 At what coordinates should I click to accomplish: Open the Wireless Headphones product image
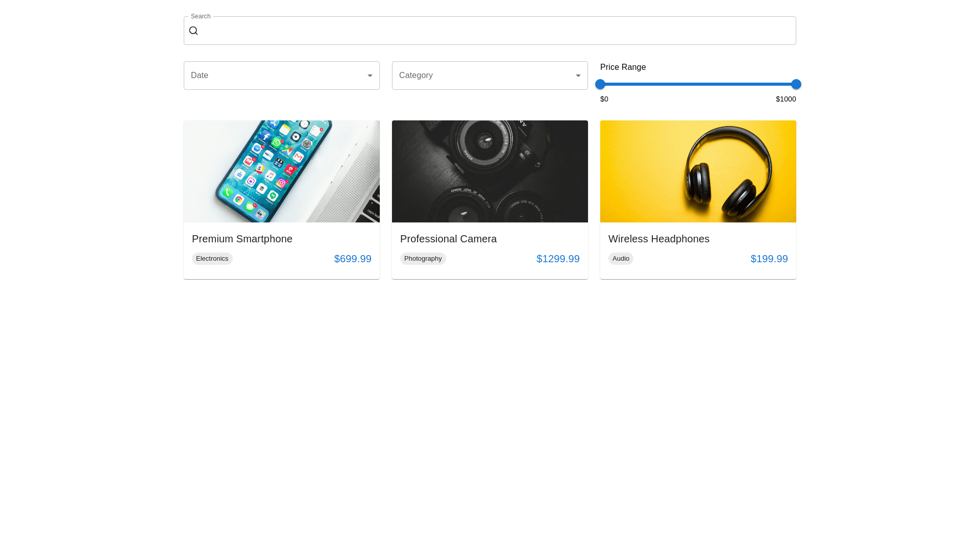tap(698, 171)
